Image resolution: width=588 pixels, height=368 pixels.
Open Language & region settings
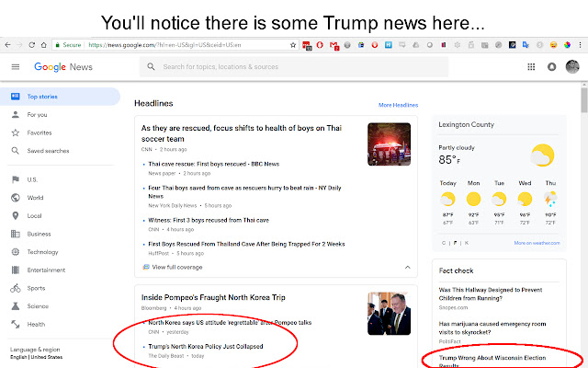click(33, 350)
